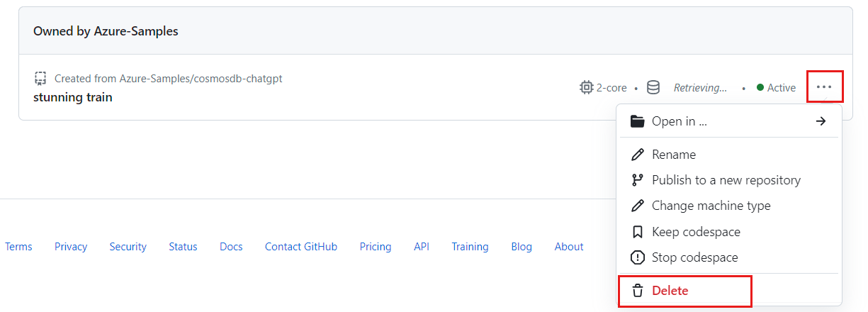Screen dimensions: 868x312
Task: Click the three-dot codespace options button
Action: 824,87
